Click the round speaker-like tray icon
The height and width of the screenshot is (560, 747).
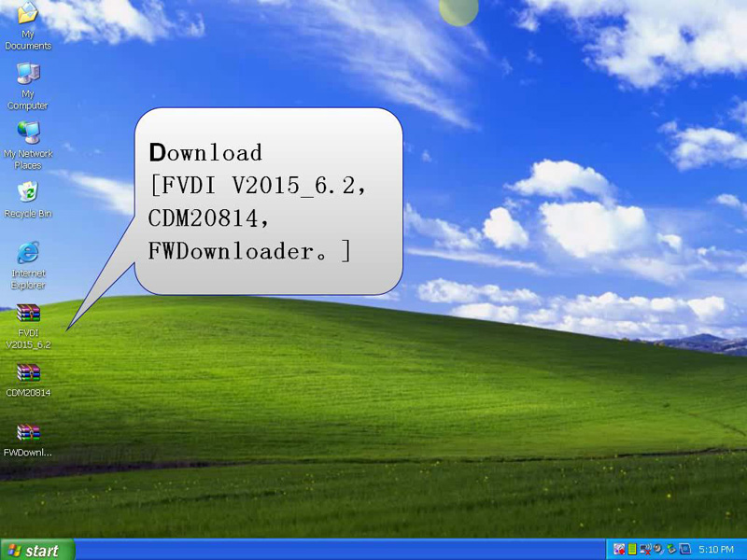[x=658, y=550]
